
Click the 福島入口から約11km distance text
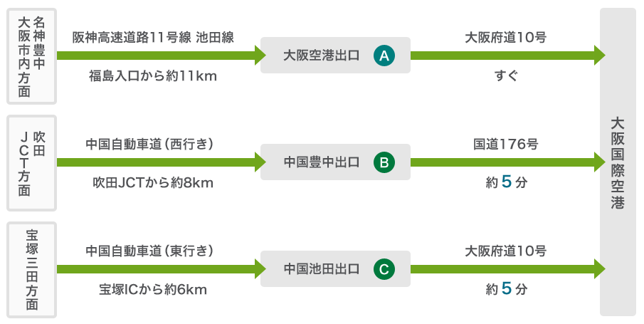pos(152,75)
